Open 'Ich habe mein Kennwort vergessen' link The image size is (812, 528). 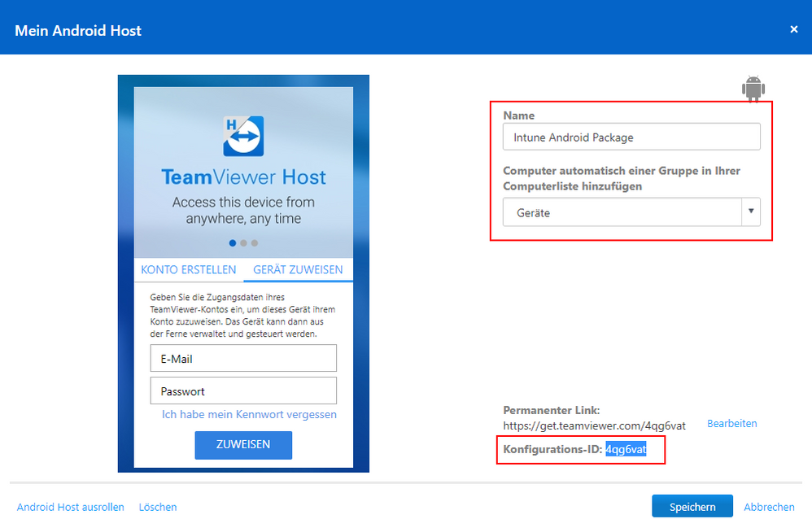tap(249, 415)
